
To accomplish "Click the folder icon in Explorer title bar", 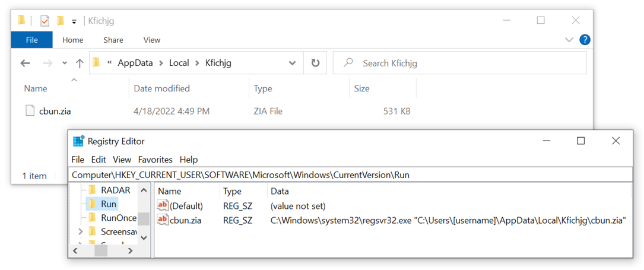I will (21, 20).
